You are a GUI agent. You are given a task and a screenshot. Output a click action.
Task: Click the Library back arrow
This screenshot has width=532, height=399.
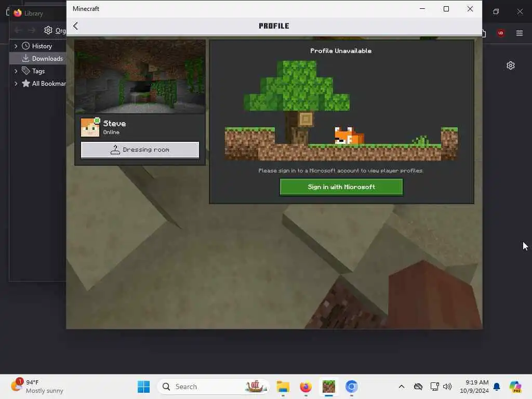[x=18, y=31]
